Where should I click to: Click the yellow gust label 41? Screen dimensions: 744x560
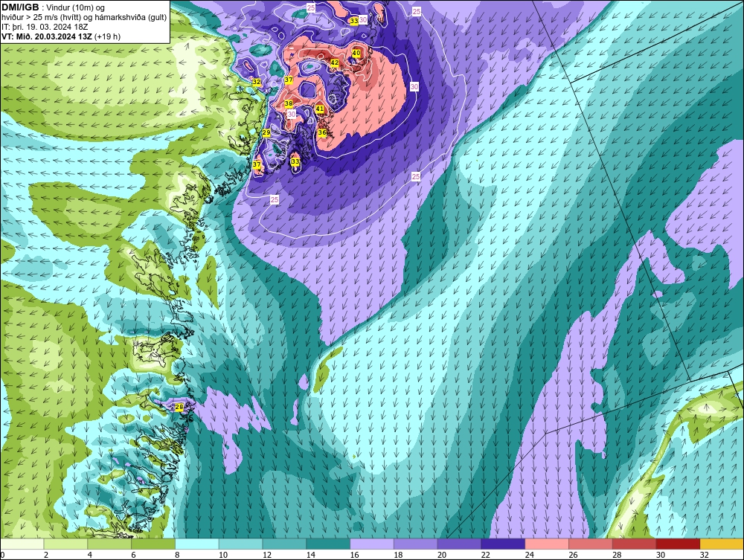[x=320, y=109]
